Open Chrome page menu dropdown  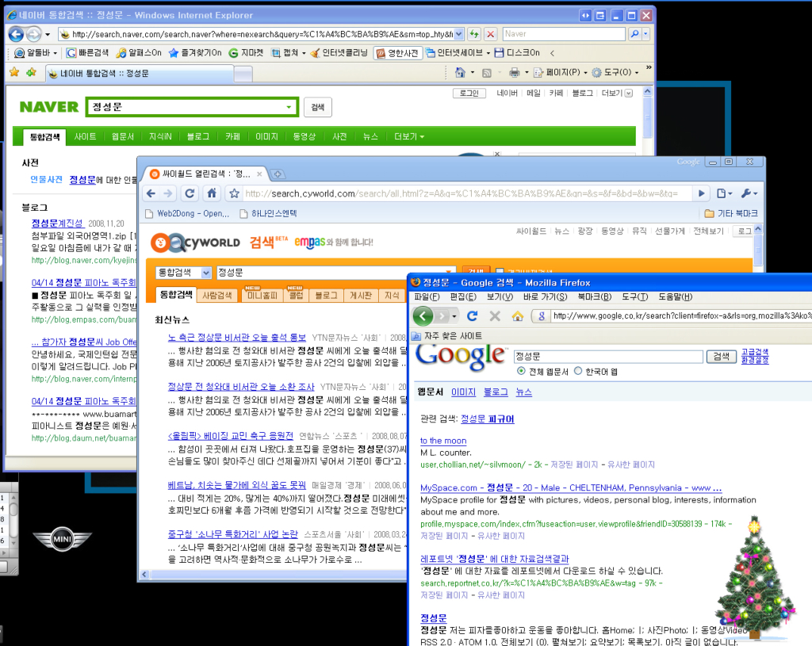[724, 193]
